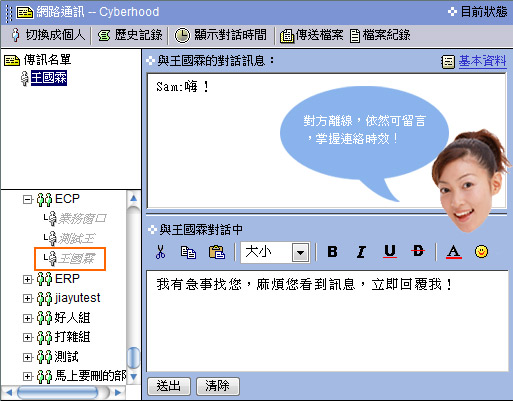Click the horizontal scrollbar thumb
513x401 pixels.
point(57,392)
